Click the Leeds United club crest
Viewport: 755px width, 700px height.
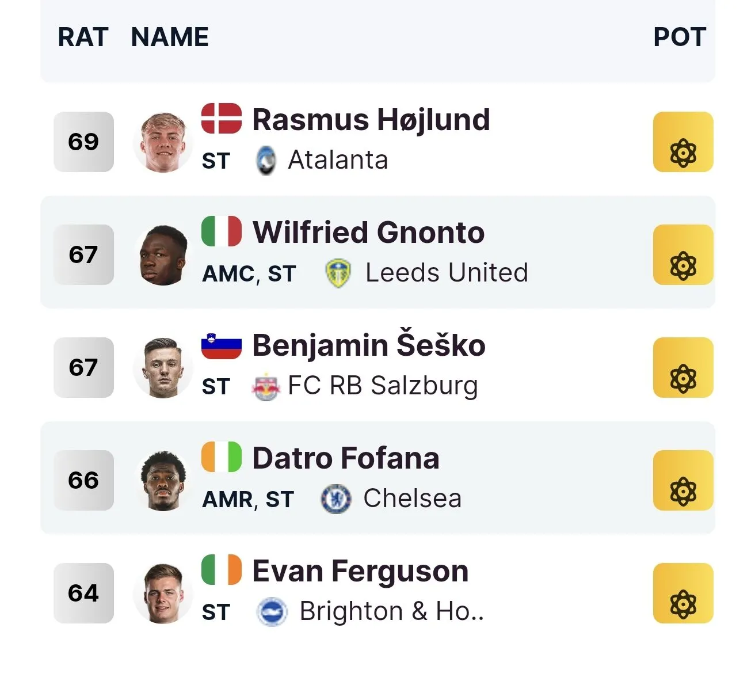[x=338, y=273]
